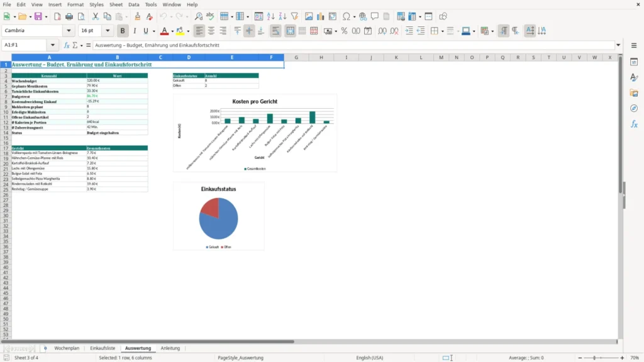This screenshot has height=362, width=644.
Task: Apply the red font color swatch
Action: (x=164, y=31)
